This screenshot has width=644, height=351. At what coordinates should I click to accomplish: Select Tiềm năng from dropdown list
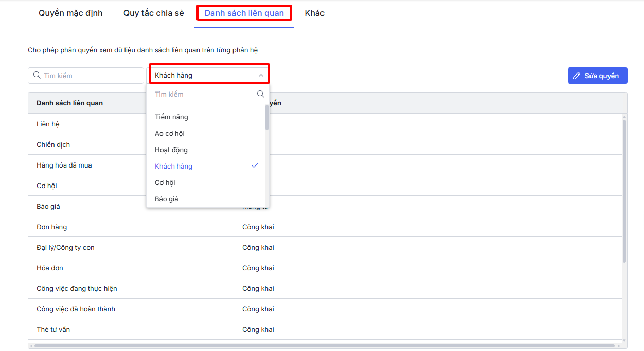point(172,117)
